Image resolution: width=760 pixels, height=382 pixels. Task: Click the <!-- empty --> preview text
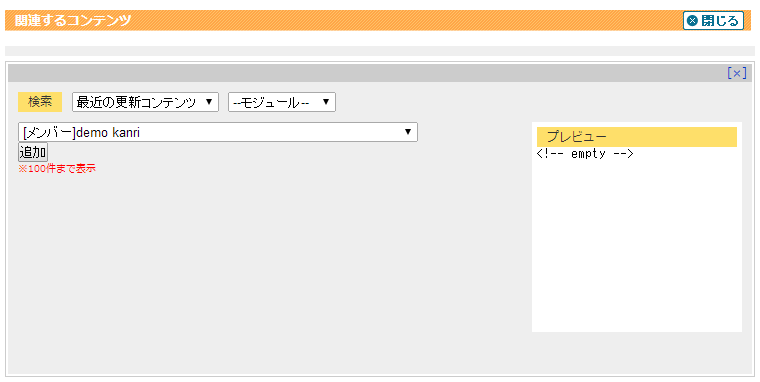tap(585, 154)
